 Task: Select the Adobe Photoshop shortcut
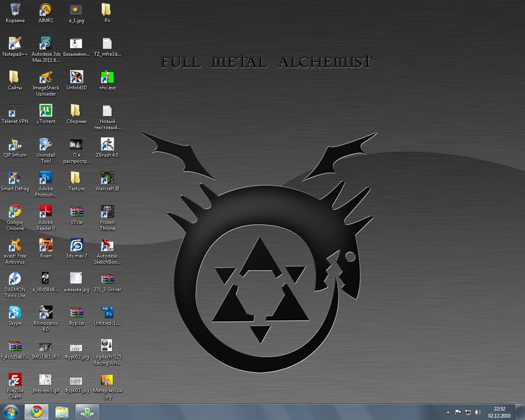46,178
